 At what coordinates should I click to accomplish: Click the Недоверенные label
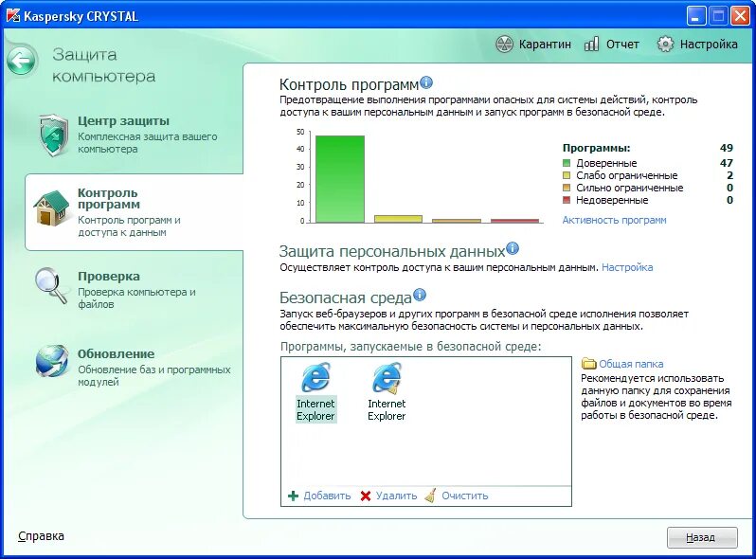coord(612,200)
